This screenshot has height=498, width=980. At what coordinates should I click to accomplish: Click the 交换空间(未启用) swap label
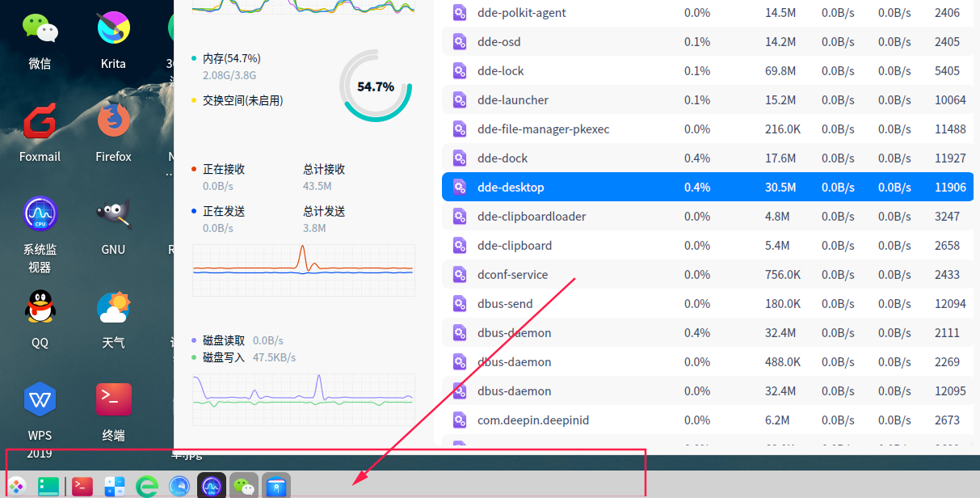[242, 100]
